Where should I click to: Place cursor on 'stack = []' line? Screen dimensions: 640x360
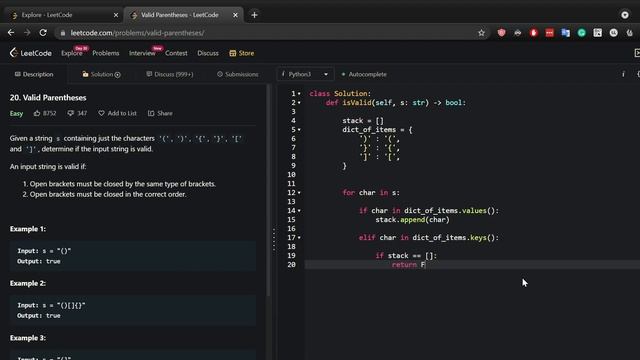pos(363,121)
